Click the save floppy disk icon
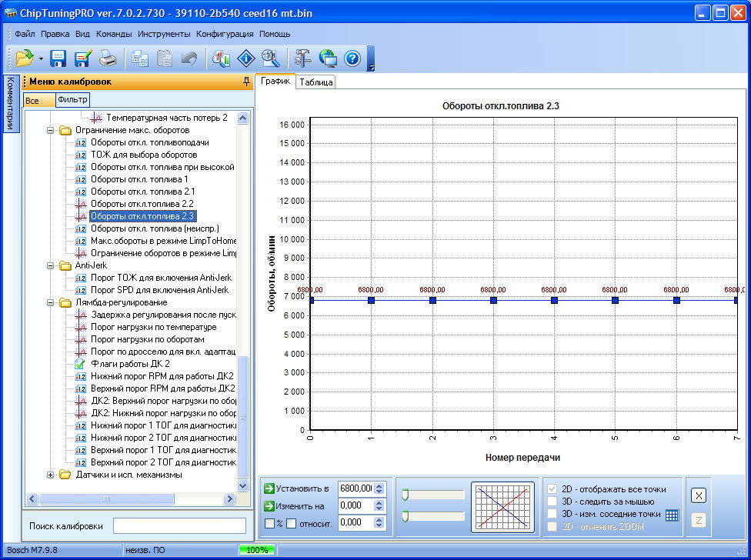This screenshot has width=751, height=560. (x=58, y=58)
